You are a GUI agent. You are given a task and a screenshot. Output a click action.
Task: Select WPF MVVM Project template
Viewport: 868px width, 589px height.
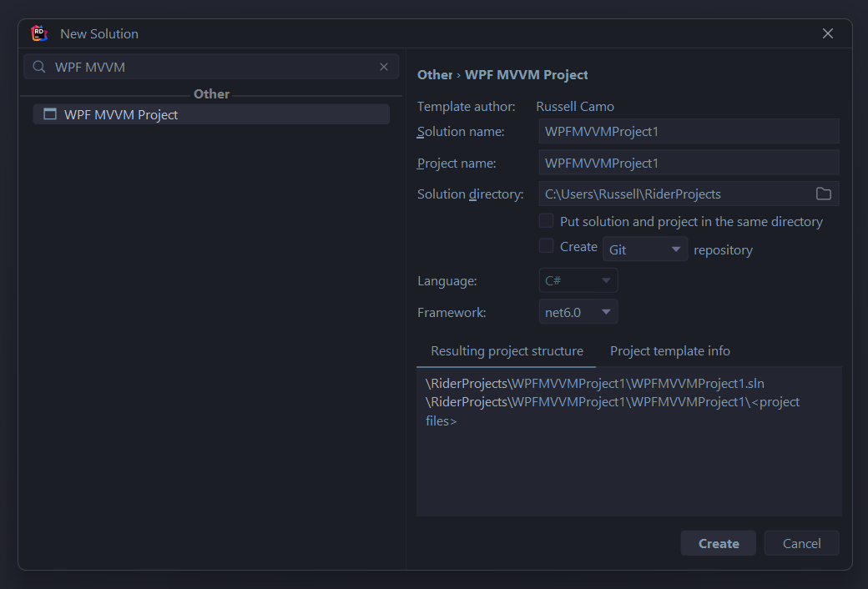click(x=211, y=114)
